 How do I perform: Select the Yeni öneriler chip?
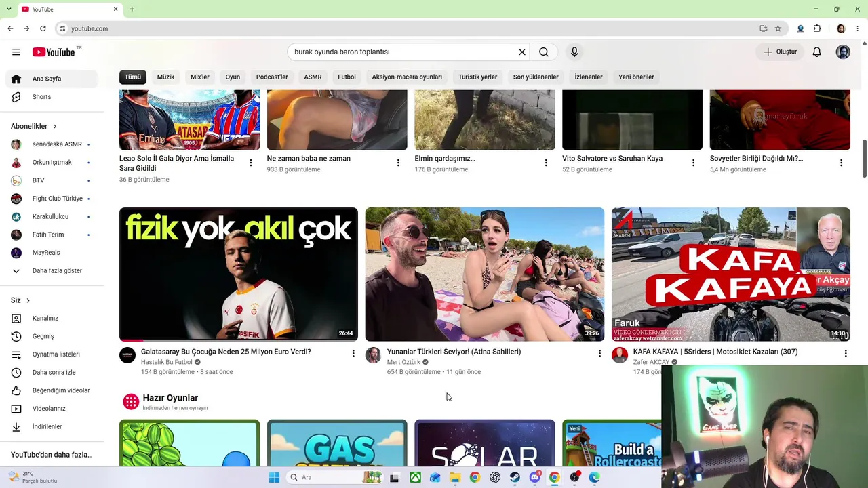[x=636, y=77]
